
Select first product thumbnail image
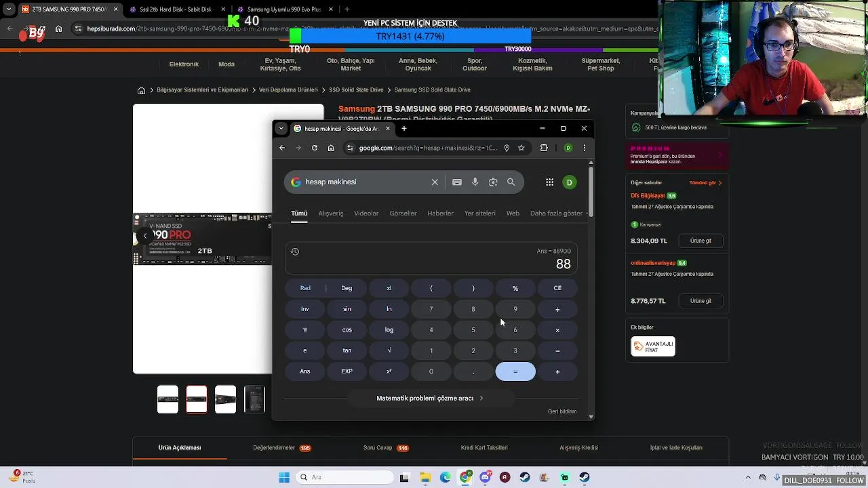[168, 399]
